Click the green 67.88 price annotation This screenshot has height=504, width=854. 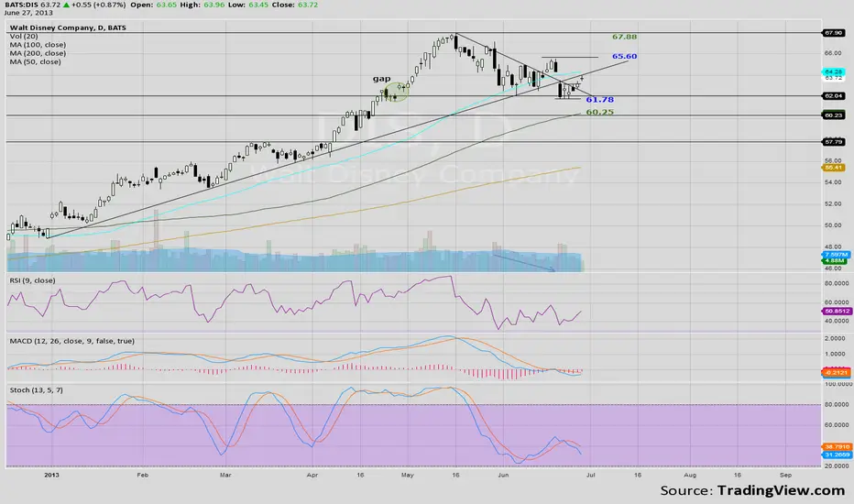(x=624, y=37)
